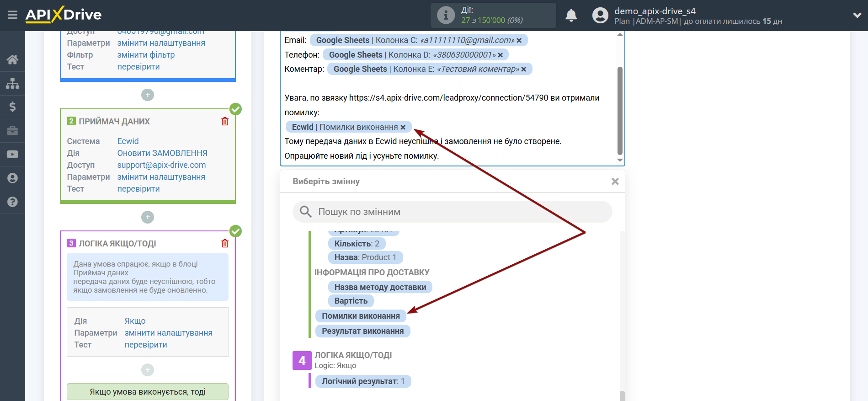868x401 pixels.
Task: Open the help question sidebar icon
Action: click(12, 202)
